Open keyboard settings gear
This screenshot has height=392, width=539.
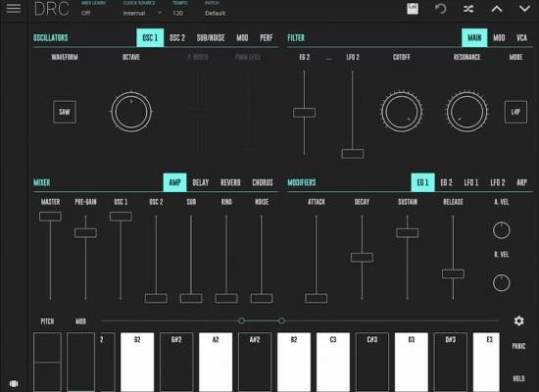click(x=518, y=320)
